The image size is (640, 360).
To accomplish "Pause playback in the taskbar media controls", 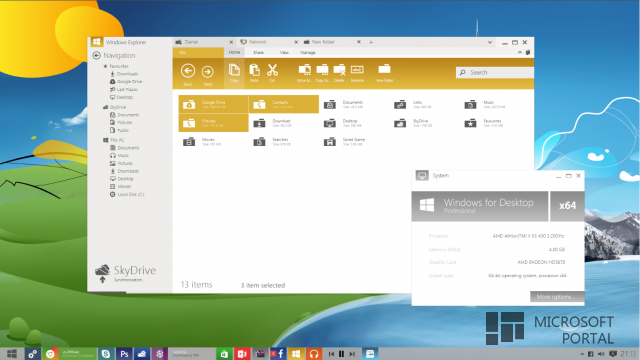I will [342, 354].
